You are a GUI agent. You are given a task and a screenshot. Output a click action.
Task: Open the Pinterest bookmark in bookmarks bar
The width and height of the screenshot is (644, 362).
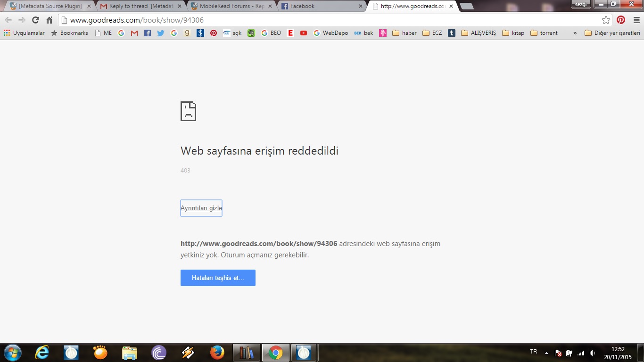coord(214,33)
